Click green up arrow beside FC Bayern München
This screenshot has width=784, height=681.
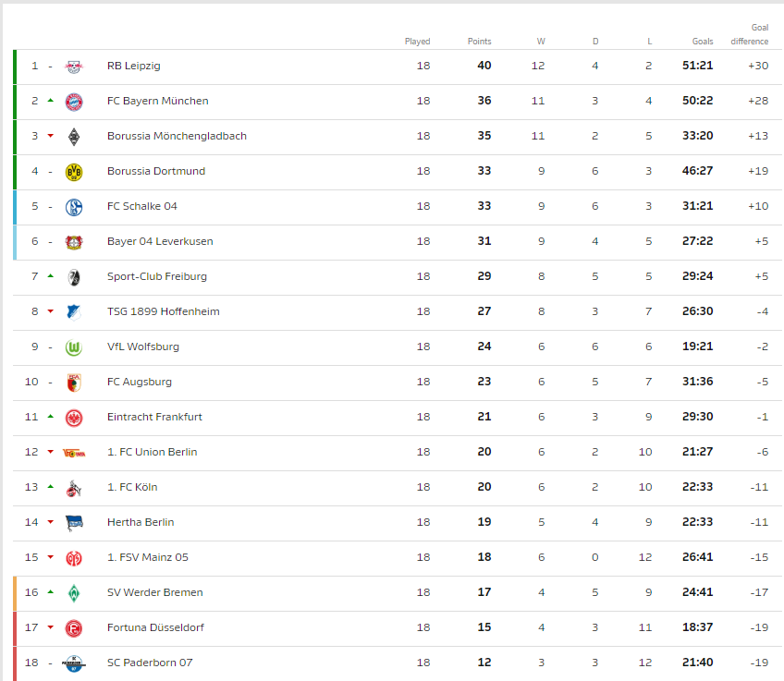[x=51, y=101]
